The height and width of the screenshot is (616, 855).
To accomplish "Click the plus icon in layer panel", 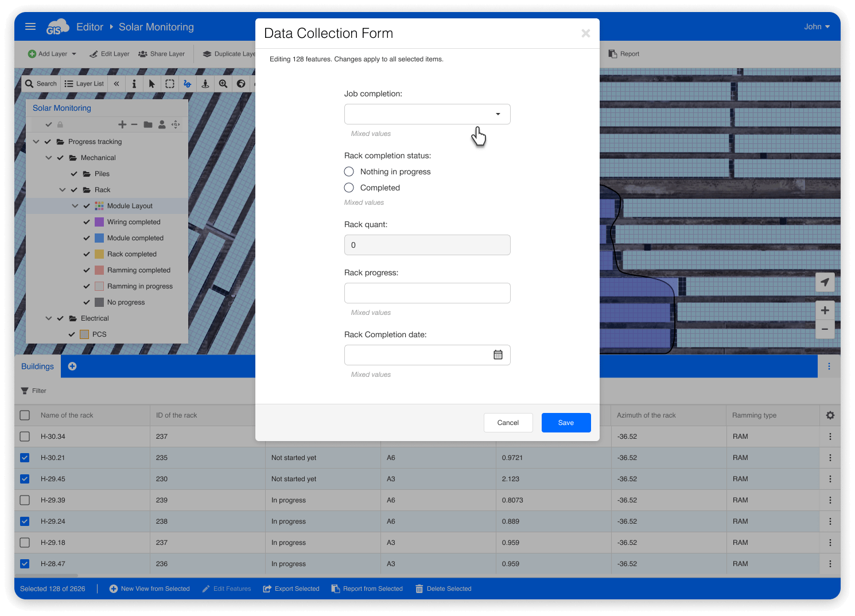I will (x=122, y=124).
